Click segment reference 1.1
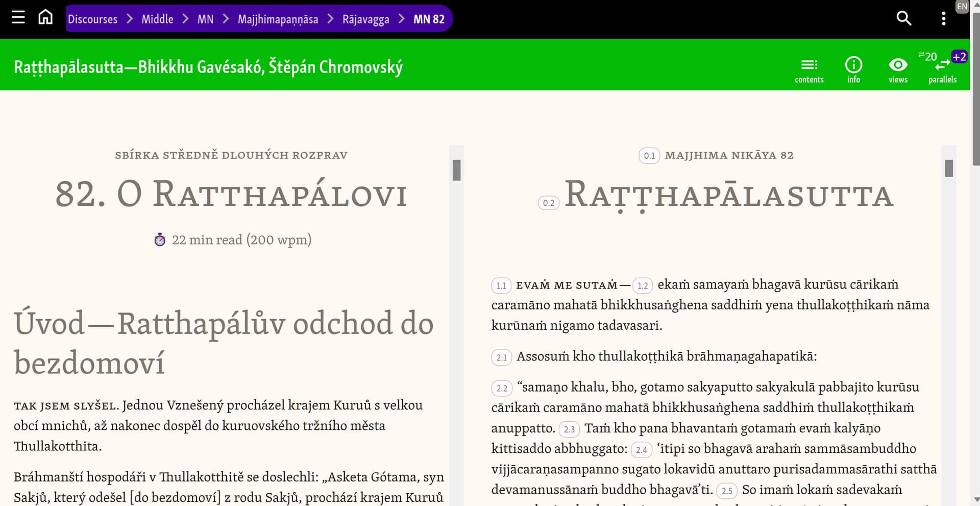 tap(501, 285)
